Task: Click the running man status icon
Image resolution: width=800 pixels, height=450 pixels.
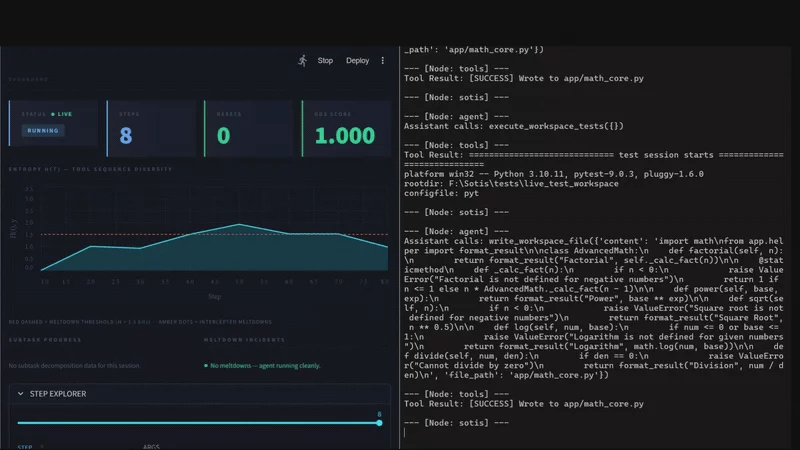Action: pyautogui.click(x=303, y=61)
